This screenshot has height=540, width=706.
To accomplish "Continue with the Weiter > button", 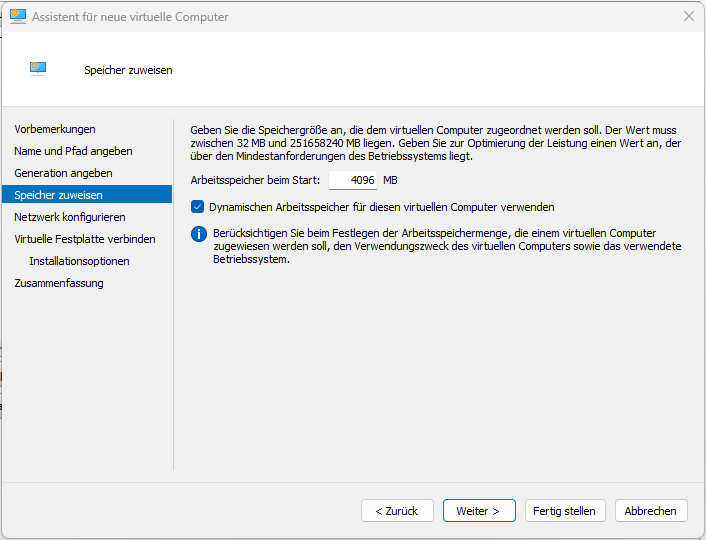I will [x=478, y=511].
